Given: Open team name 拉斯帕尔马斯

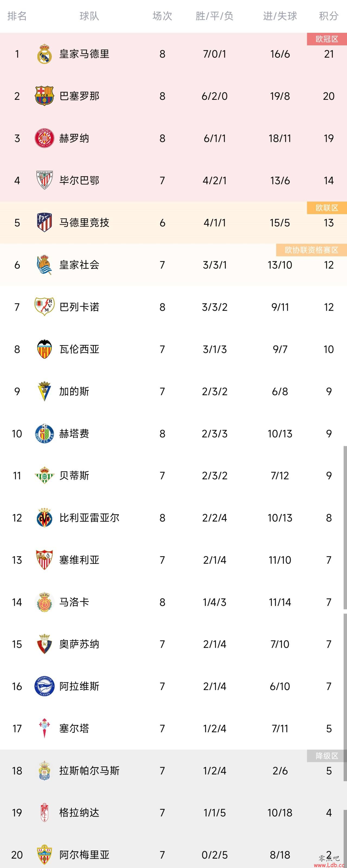Looking at the screenshot, I should click(x=89, y=771).
